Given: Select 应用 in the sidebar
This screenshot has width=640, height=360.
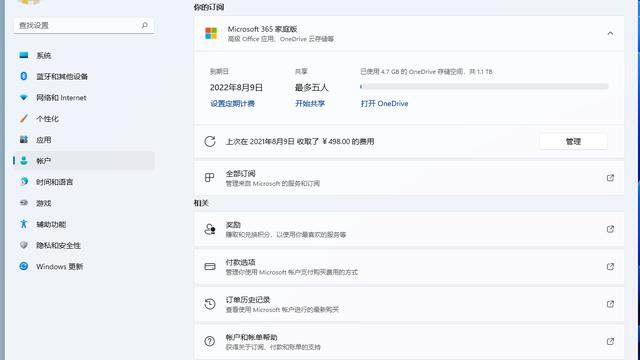Looking at the screenshot, I should pyautogui.click(x=84, y=140).
